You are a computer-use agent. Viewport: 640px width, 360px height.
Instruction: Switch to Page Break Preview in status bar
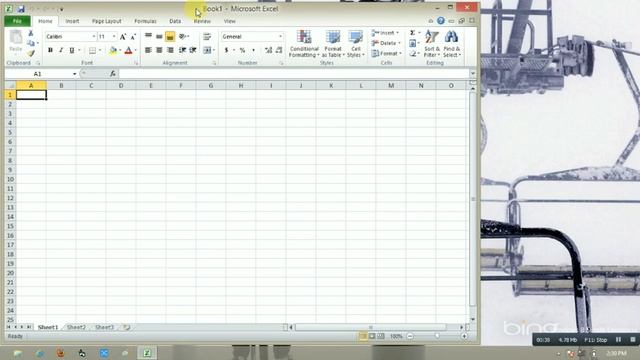381,336
